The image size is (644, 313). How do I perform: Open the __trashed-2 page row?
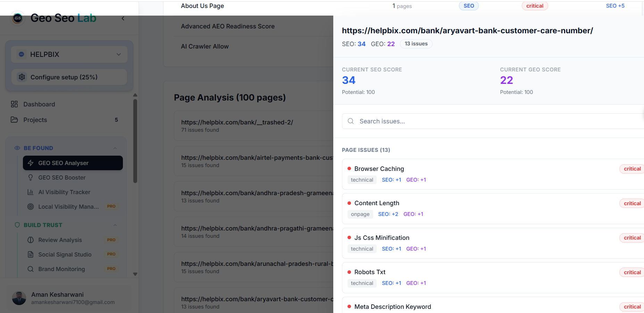tap(253, 125)
